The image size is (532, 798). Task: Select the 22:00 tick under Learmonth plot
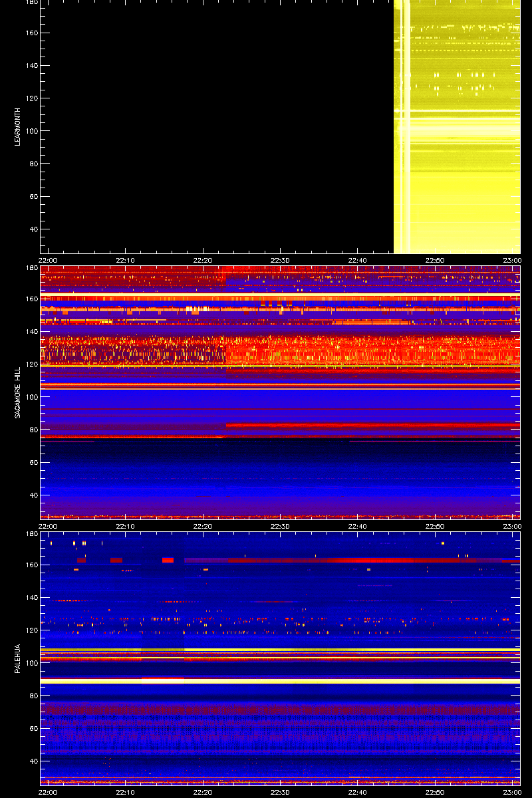click(48, 260)
